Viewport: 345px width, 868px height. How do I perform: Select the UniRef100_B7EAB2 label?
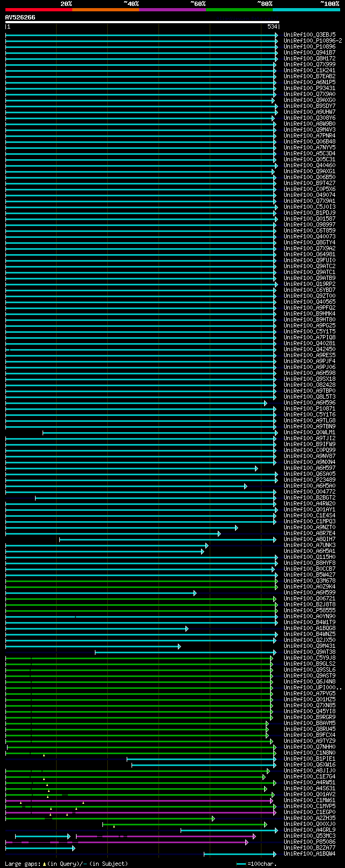click(x=309, y=76)
